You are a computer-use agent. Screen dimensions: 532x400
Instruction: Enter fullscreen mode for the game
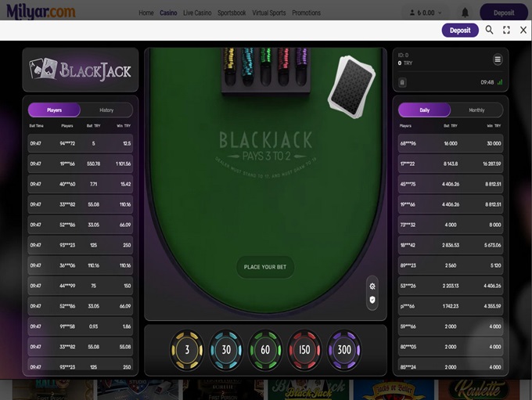tap(506, 30)
